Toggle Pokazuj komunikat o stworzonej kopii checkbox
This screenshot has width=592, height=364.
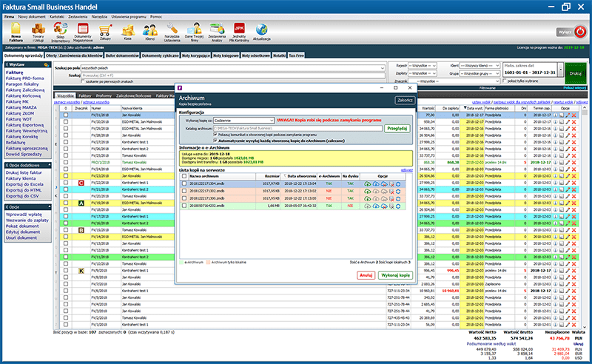[215, 135]
